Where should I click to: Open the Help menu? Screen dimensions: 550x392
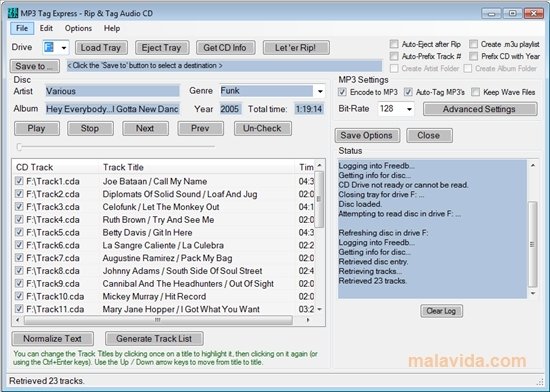pos(112,28)
